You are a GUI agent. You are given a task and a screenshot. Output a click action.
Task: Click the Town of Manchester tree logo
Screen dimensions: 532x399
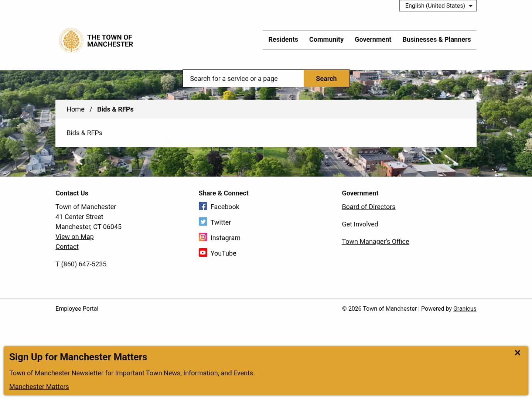click(71, 40)
